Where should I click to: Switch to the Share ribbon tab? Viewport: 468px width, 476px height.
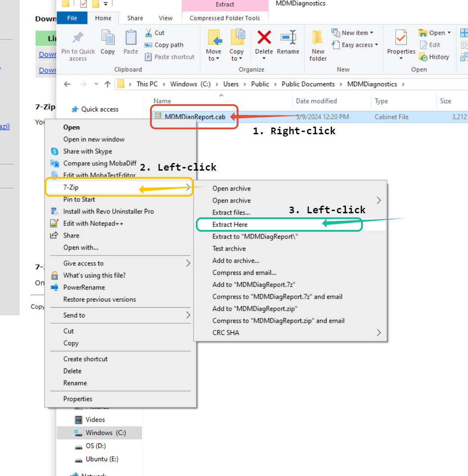click(135, 18)
